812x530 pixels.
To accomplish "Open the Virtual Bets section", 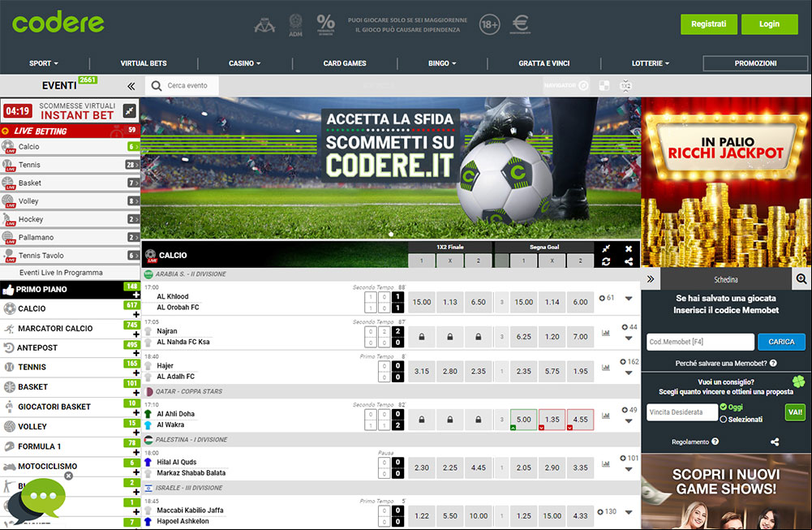I will 144,63.
